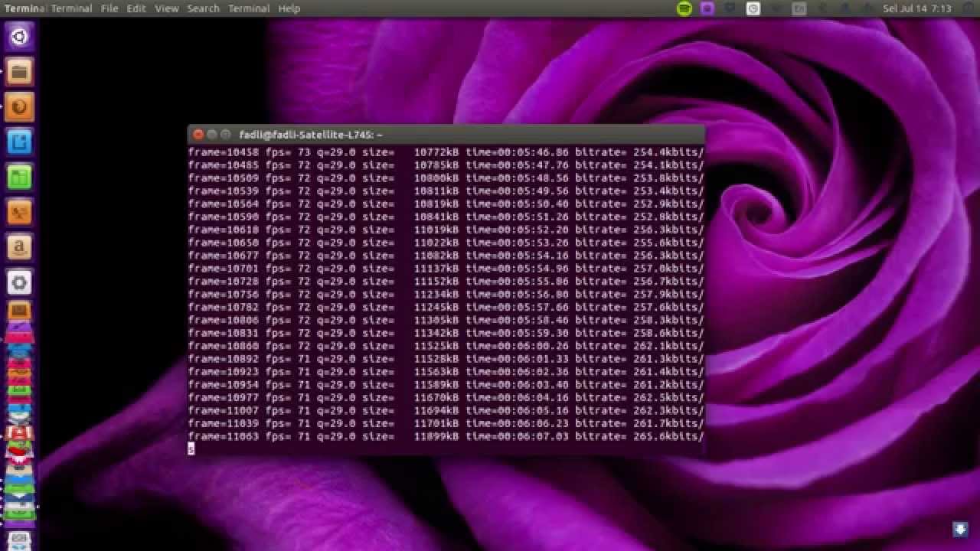Click the line starting frame=10954
Image resolution: width=980 pixels, height=551 pixels.
446,385
